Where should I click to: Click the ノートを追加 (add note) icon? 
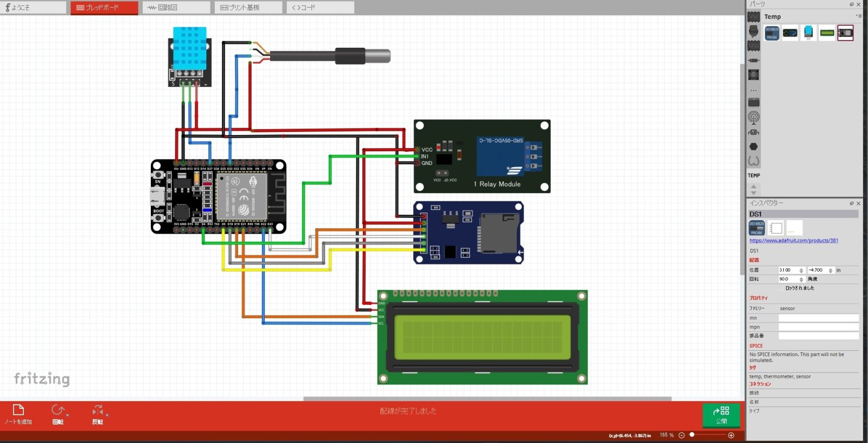coord(18,410)
